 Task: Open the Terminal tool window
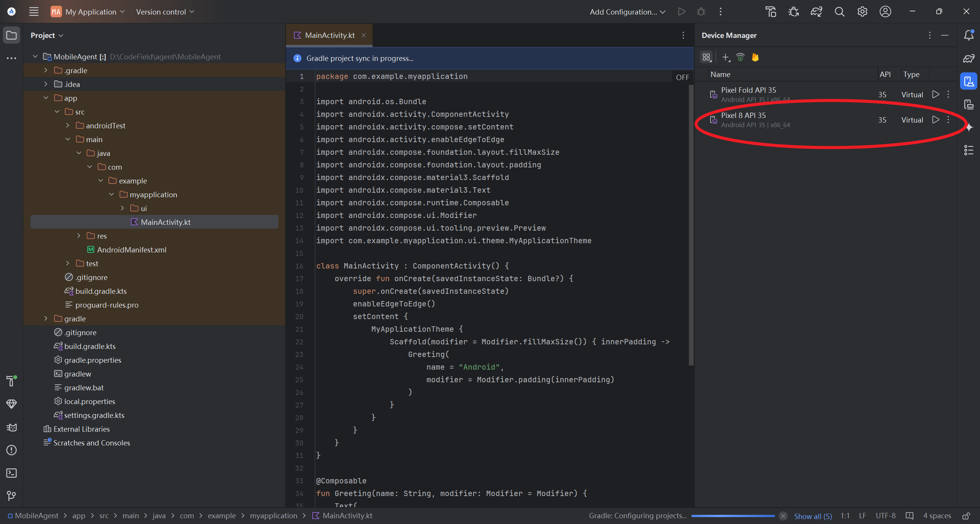tap(11, 473)
